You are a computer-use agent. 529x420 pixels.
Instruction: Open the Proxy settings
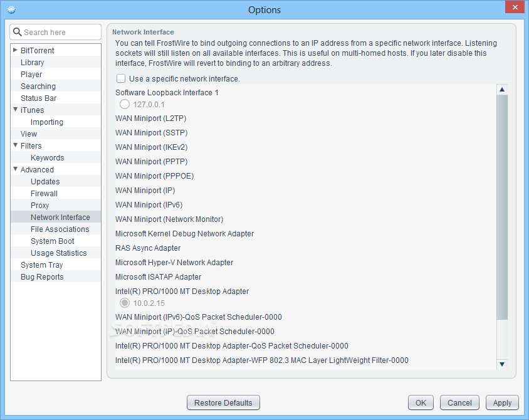point(40,206)
